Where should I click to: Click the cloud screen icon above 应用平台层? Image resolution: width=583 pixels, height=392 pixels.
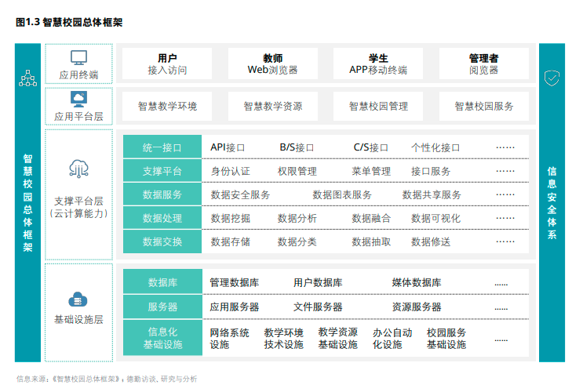78,99
